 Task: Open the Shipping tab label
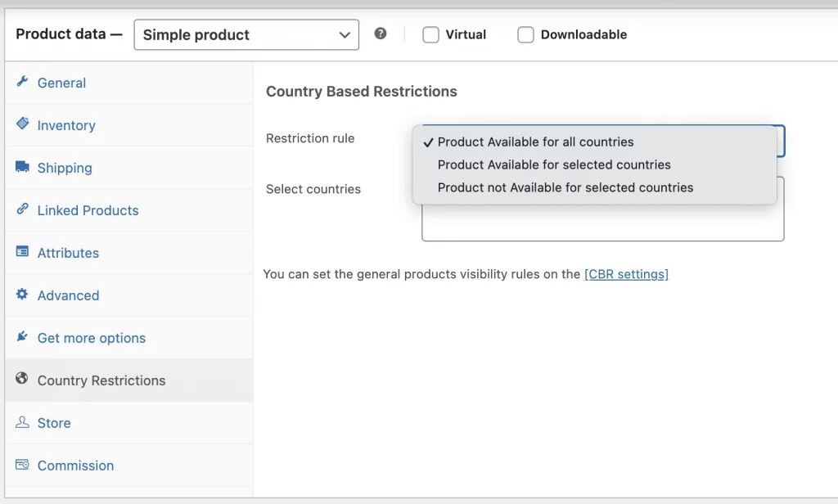tap(65, 168)
